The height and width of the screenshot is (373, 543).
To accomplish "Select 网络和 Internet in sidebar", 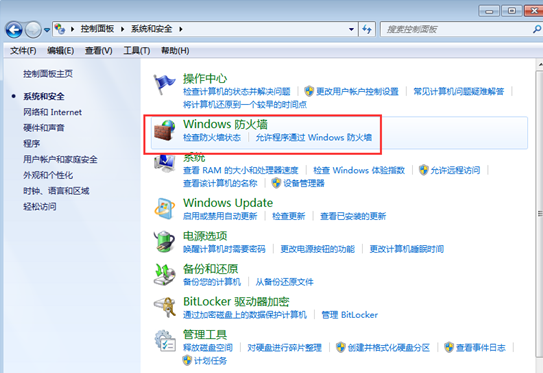I will [x=52, y=112].
